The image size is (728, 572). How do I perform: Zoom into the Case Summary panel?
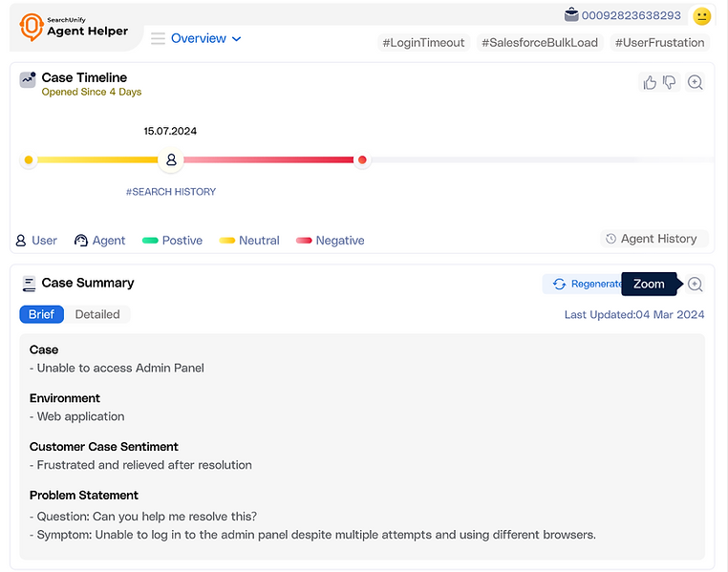pos(696,285)
